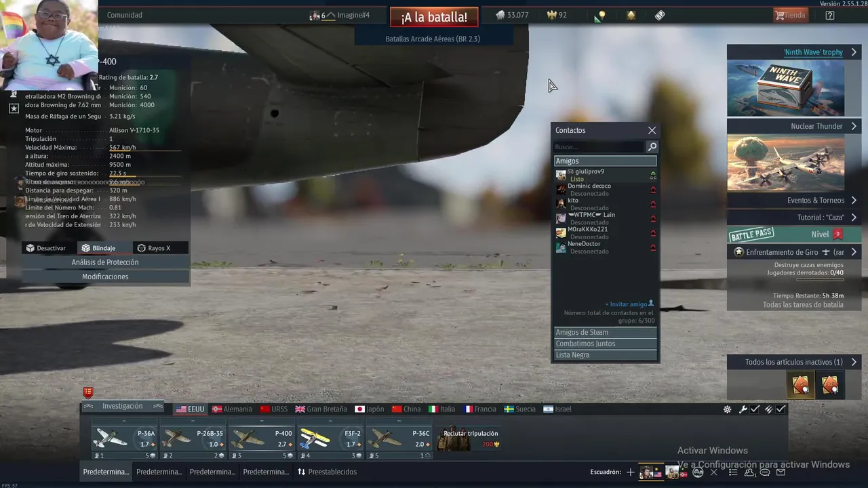
Task: Switch to Israel nation tab
Action: click(557, 409)
